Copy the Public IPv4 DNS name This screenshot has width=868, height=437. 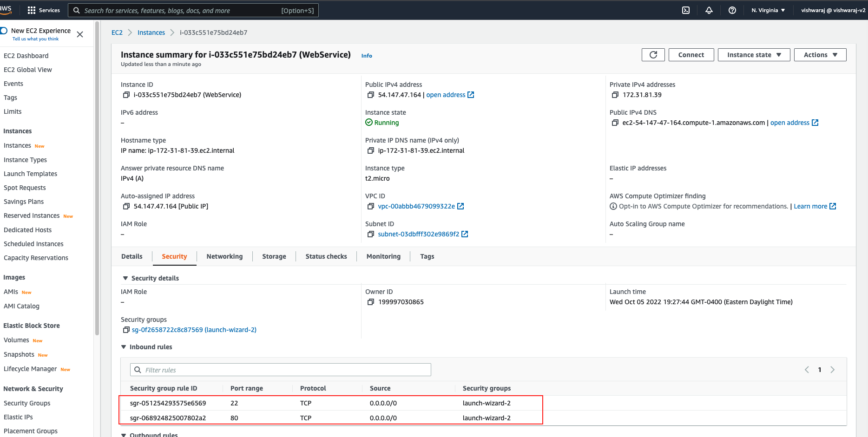coord(615,123)
